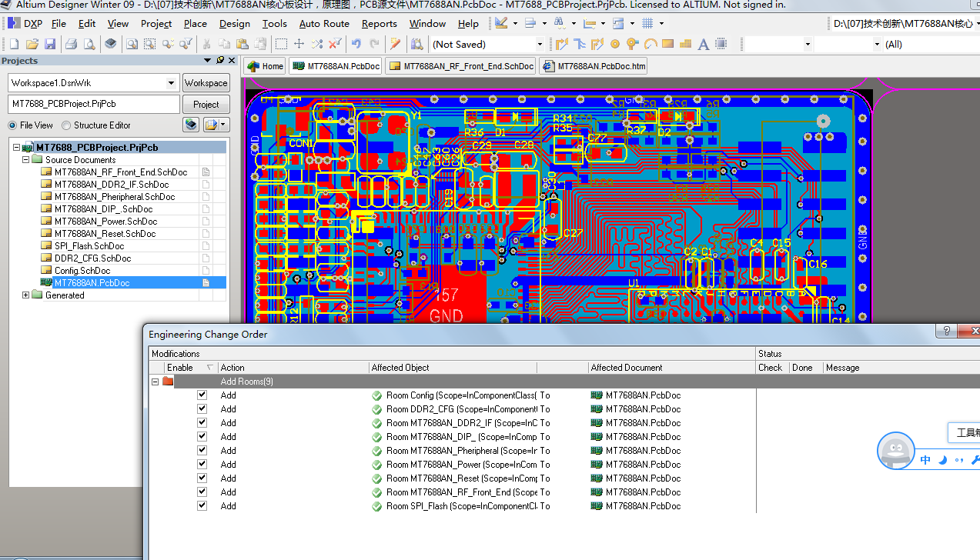The width and height of the screenshot is (980, 560).
Task: Open the Projects panel options arrow
Action: (x=207, y=60)
